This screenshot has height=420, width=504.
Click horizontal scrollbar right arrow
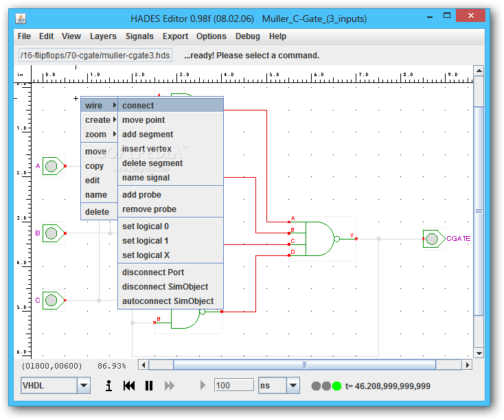467,364
